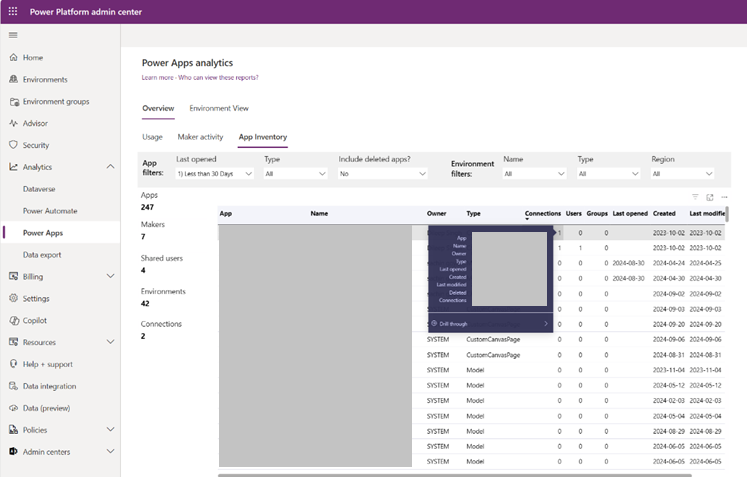
Task: Click Who can view these reports link
Action: [x=218, y=77]
